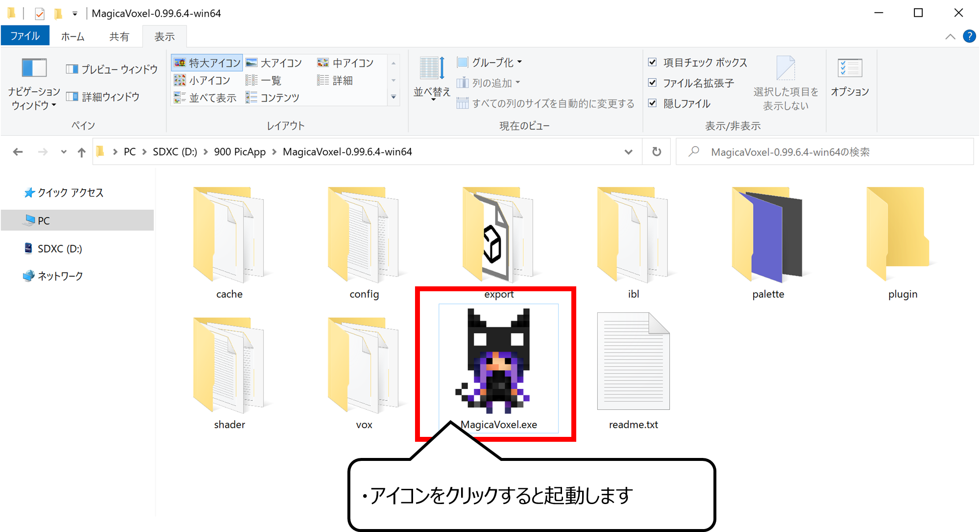
Task: Open the vox folder
Action: click(x=364, y=373)
